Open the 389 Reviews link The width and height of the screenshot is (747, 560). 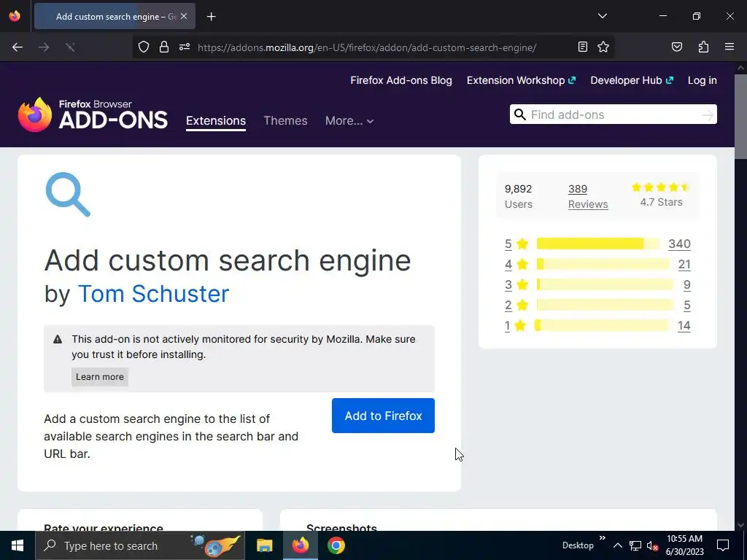click(x=588, y=196)
